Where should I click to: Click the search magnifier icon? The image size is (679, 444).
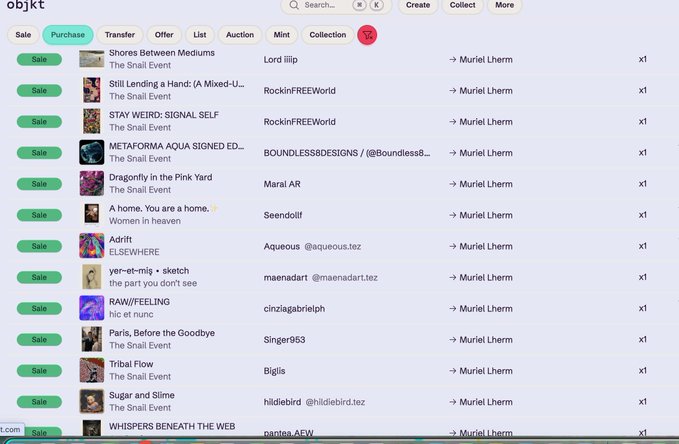coord(294,5)
